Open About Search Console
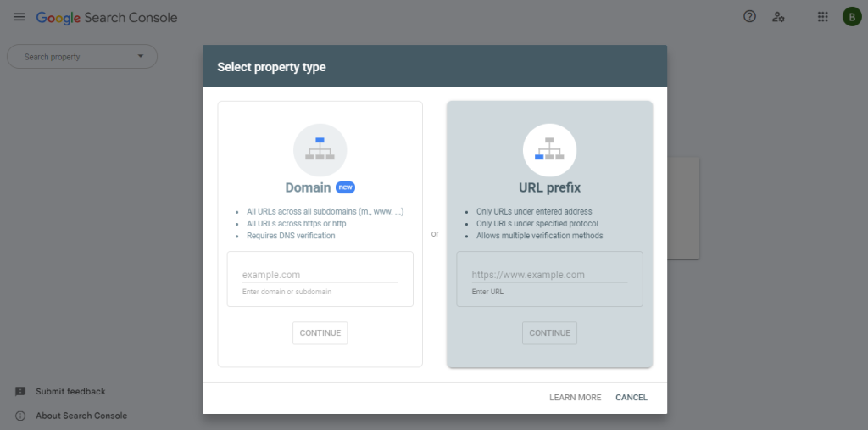 pyautogui.click(x=81, y=416)
